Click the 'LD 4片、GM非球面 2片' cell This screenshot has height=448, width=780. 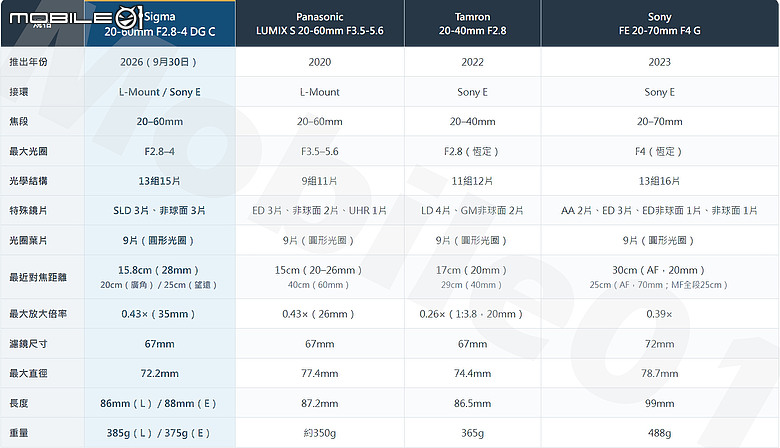pos(472,210)
